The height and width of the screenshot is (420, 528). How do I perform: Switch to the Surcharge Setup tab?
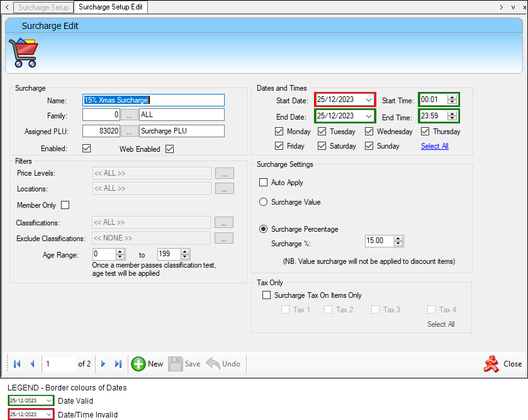pyautogui.click(x=43, y=8)
